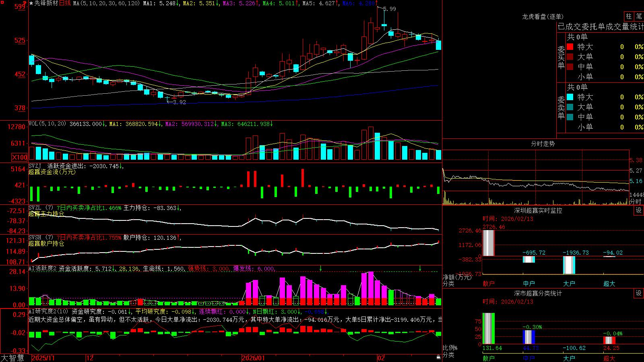Open 设 settings for 深圳超赢实时监控 panel

tap(639, 210)
